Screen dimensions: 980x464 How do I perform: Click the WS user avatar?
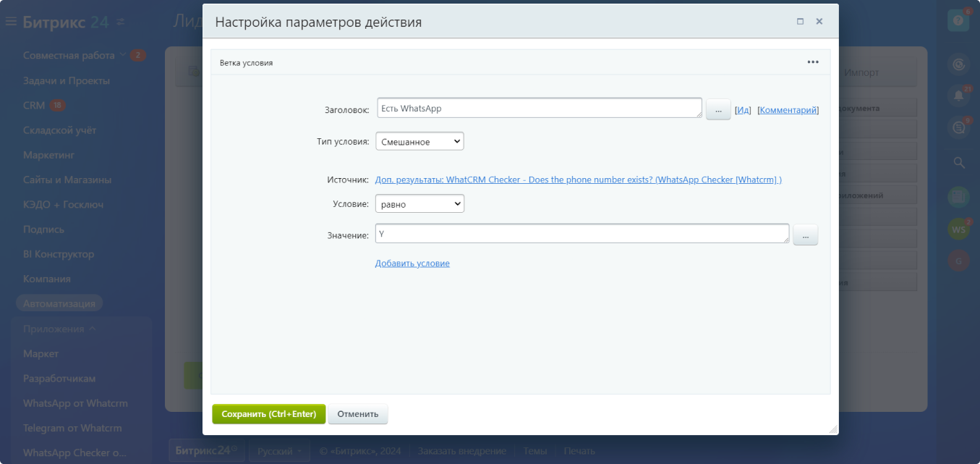[958, 229]
